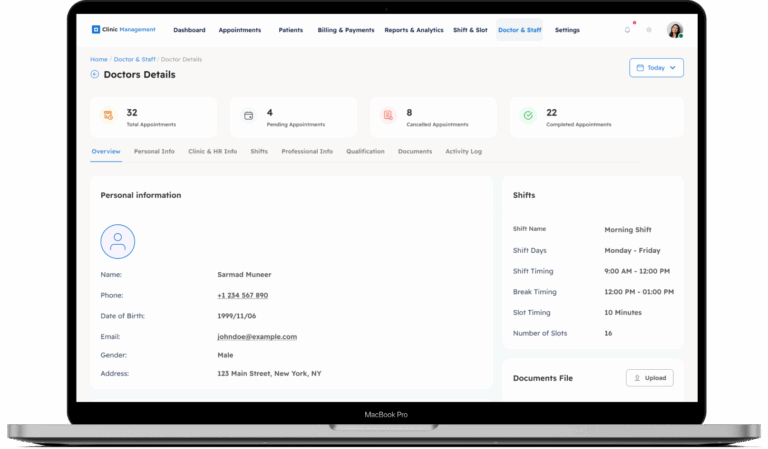This screenshot has height=449, width=768.
Task: Click the johndoe@example.com email link
Action: pos(257,337)
